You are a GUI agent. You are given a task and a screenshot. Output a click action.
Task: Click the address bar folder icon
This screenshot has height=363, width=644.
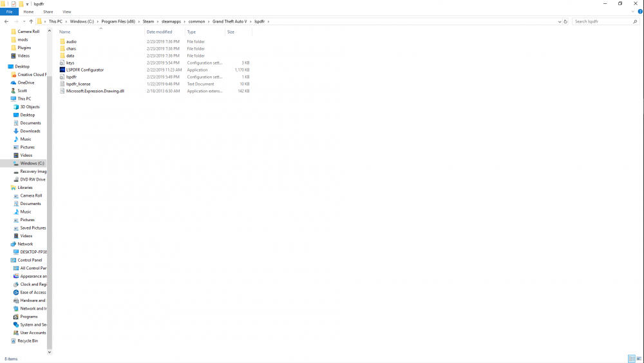pyautogui.click(x=39, y=21)
